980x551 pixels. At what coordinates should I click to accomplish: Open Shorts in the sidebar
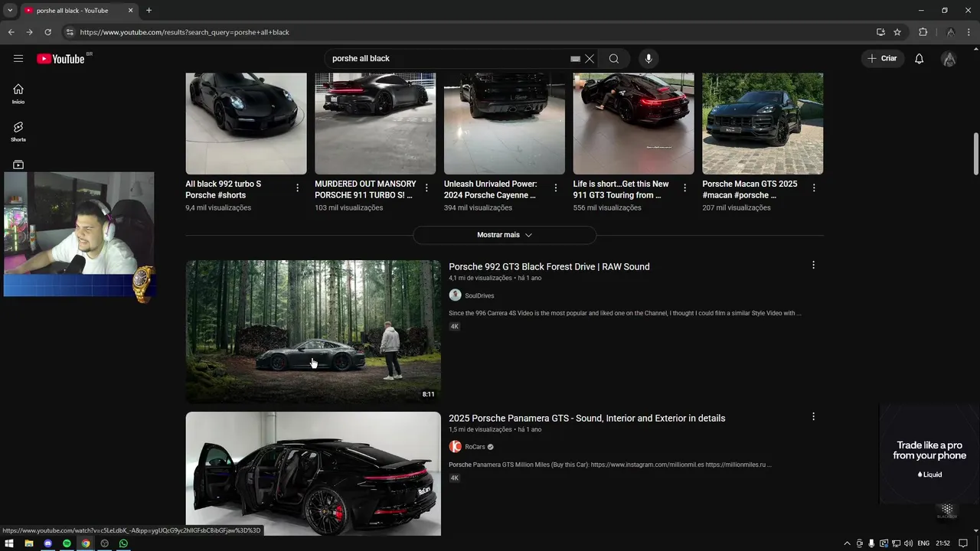pyautogui.click(x=18, y=132)
